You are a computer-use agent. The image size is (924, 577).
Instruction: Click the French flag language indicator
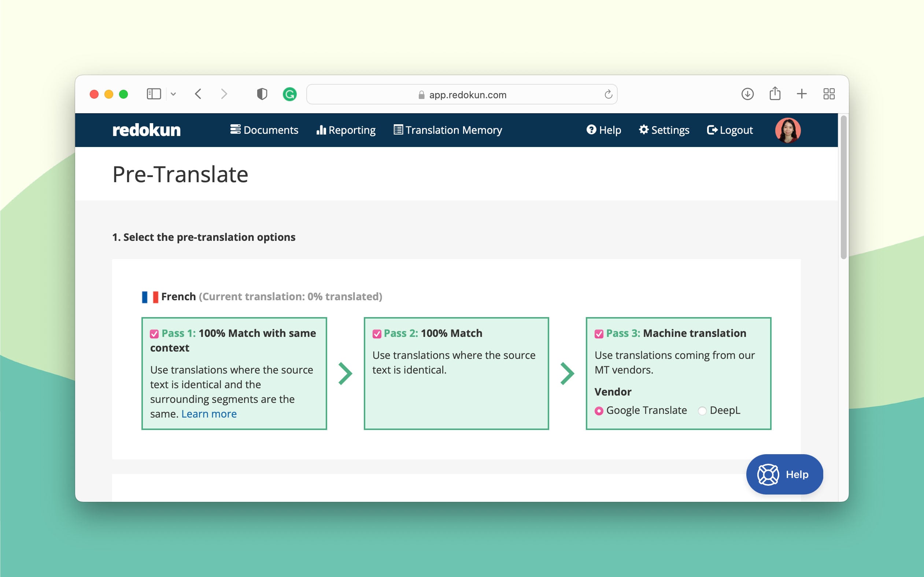tap(149, 297)
